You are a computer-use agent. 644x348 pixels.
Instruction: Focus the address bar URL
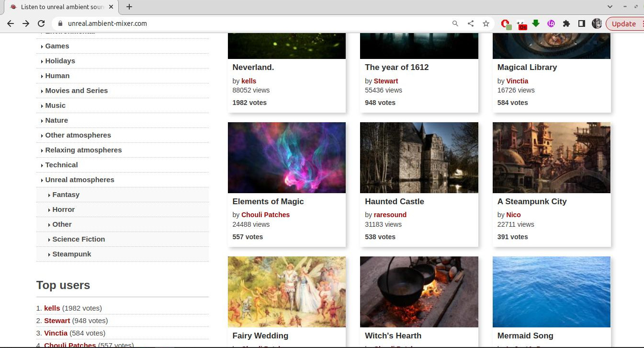click(107, 23)
